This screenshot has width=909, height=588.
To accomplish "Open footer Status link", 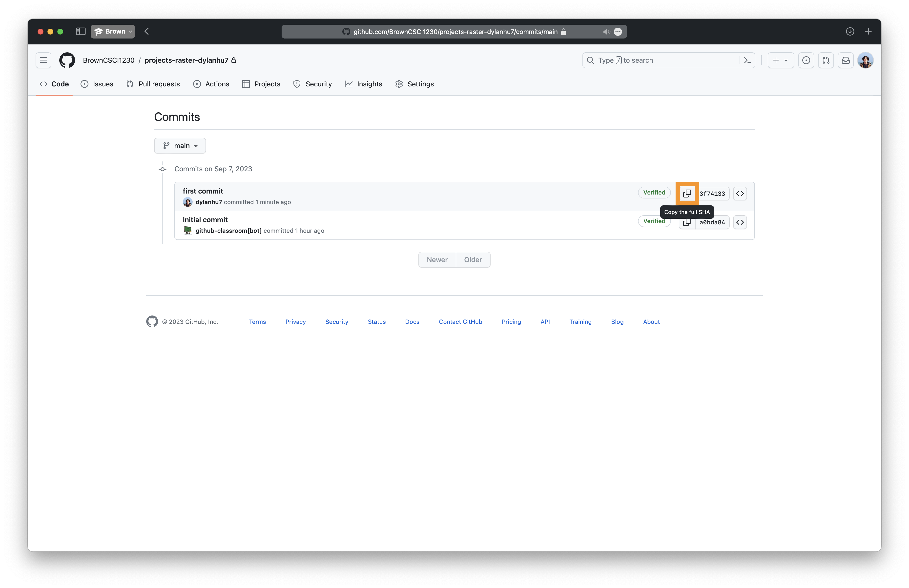I will pos(377,322).
